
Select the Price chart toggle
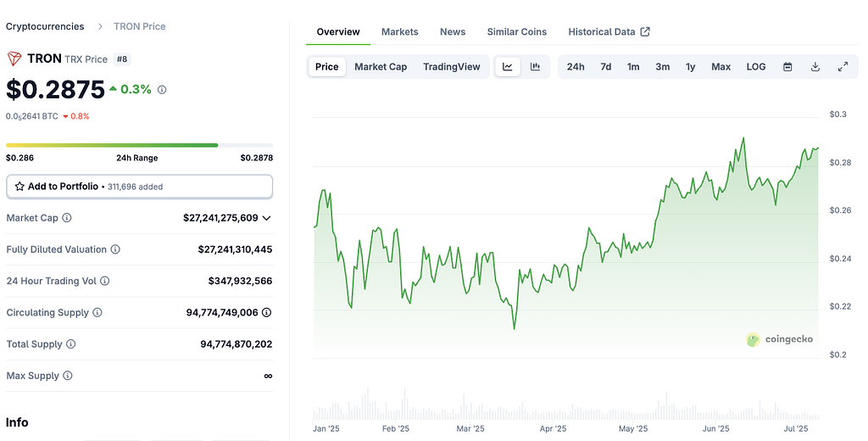[x=327, y=67]
